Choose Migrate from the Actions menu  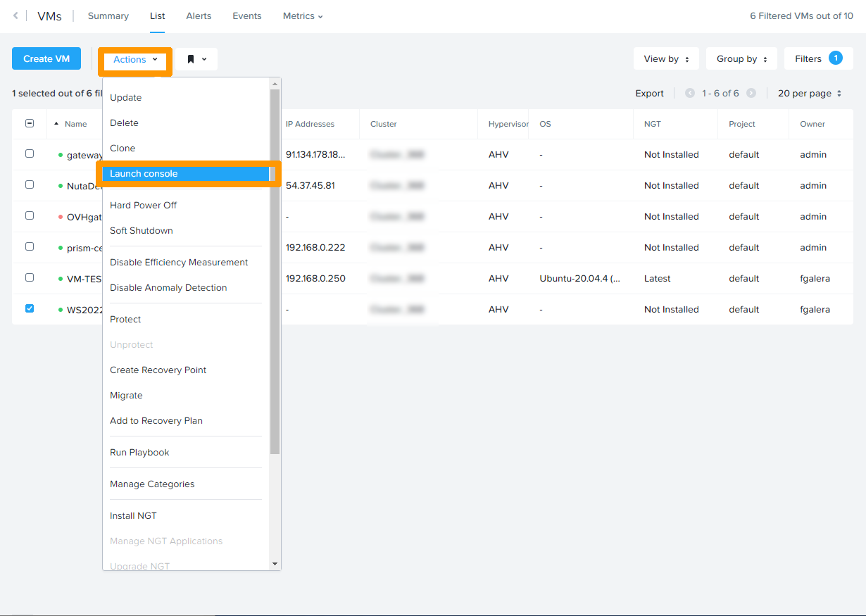click(126, 395)
